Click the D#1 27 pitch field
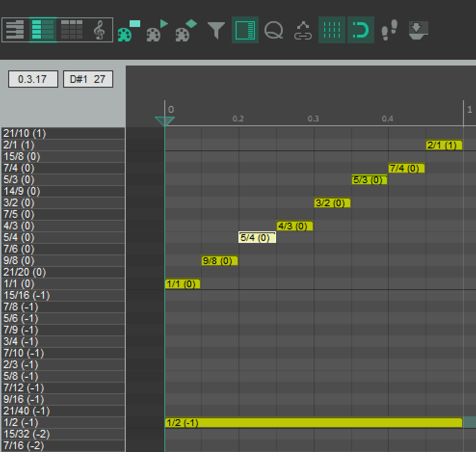Screen dimensions: 476x452 coord(88,79)
